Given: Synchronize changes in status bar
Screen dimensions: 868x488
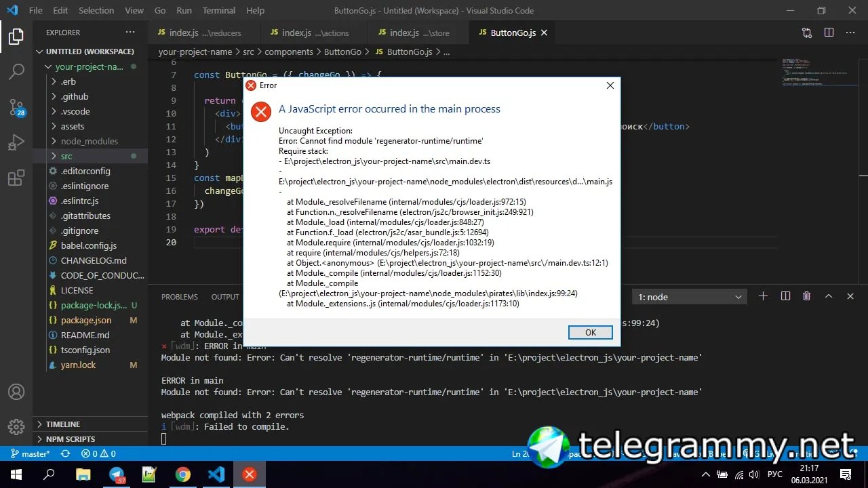Looking at the screenshot, I should pos(66,453).
